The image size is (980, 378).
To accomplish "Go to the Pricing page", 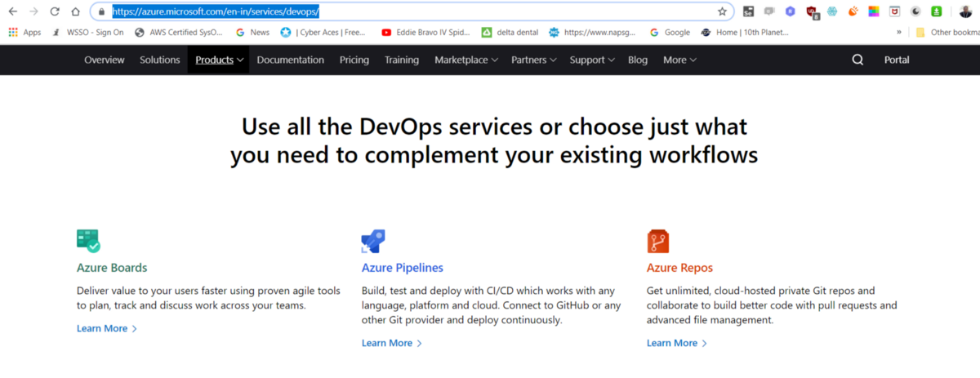I will pos(354,60).
